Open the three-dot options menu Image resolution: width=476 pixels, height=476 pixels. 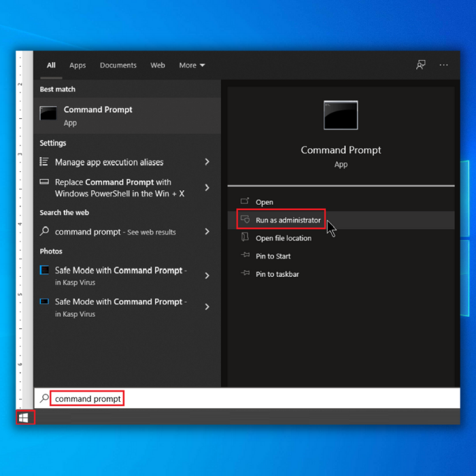pyautogui.click(x=443, y=65)
